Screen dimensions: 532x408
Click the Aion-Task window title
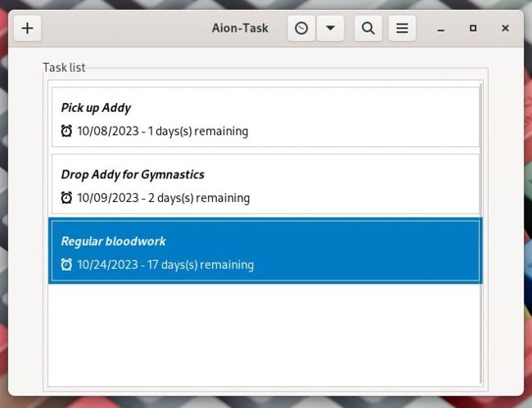[239, 29]
